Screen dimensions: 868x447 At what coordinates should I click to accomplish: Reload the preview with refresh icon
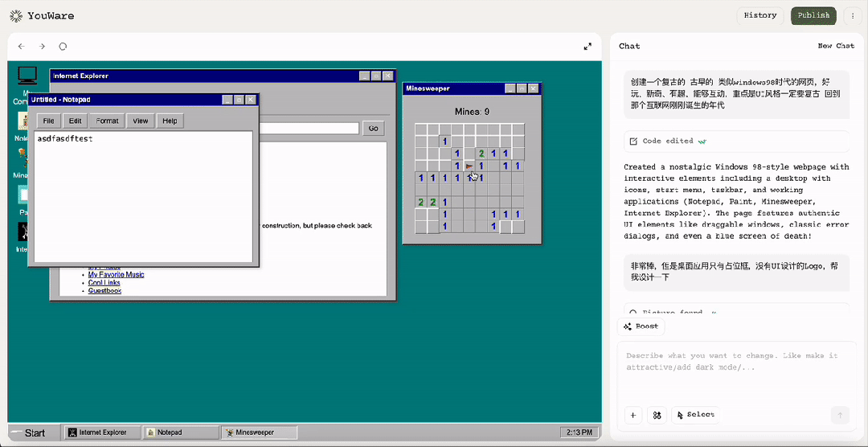pos(63,47)
